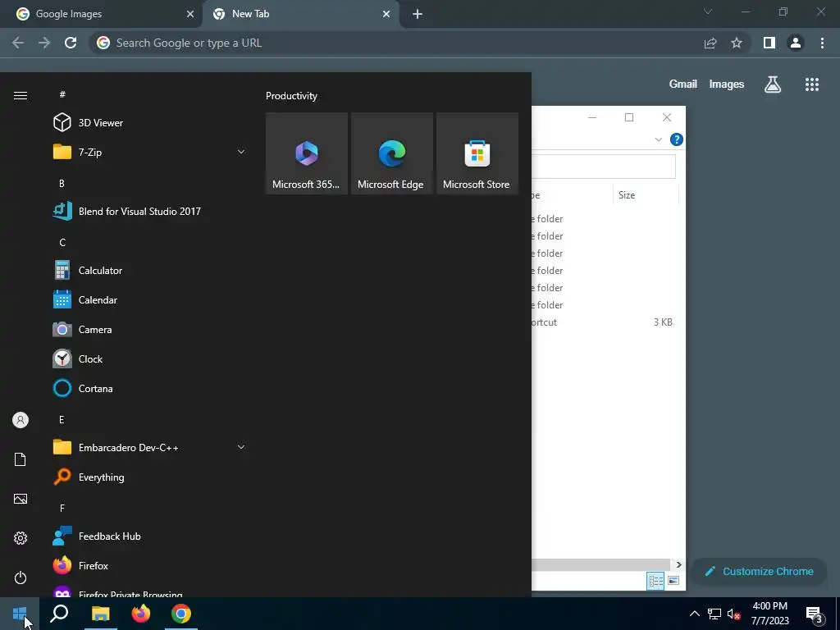Screen dimensions: 840x630
Task: Open File Explorer from the taskbar
Action: click(x=100, y=614)
